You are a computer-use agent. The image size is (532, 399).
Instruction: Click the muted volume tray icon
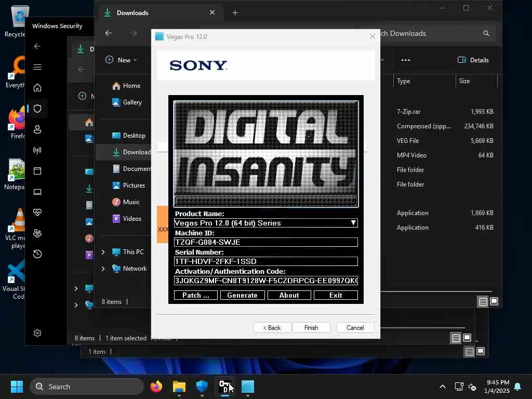472,387
